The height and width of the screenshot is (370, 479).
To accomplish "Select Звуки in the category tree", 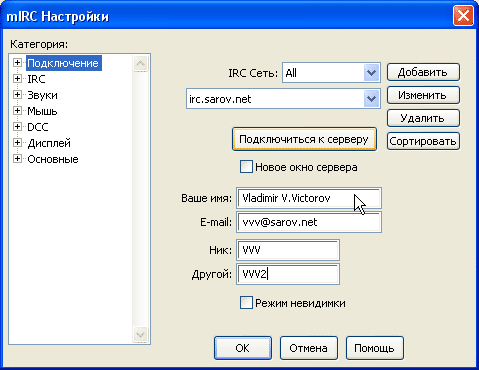I will [42, 95].
